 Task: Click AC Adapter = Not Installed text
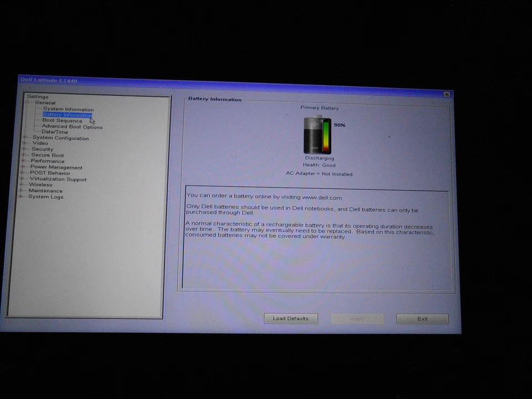319,173
